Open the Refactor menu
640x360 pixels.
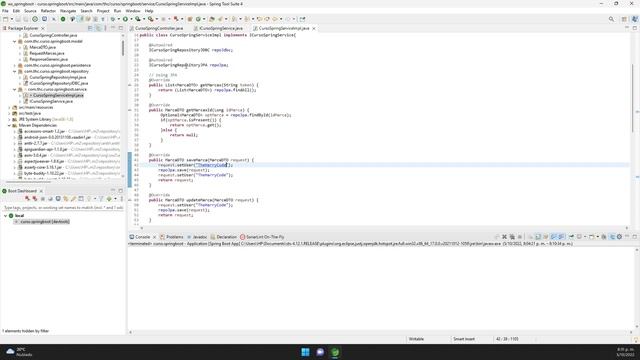coord(48,11)
